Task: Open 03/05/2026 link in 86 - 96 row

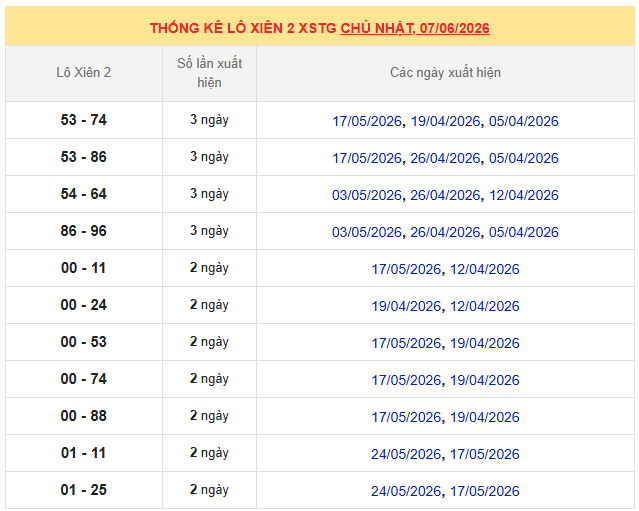Action: (367, 232)
